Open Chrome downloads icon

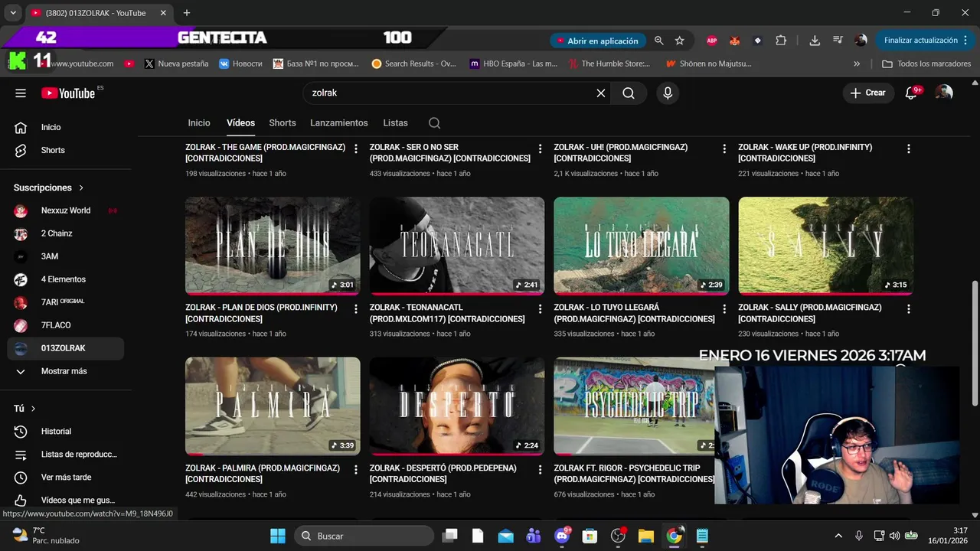tap(815, 41)
